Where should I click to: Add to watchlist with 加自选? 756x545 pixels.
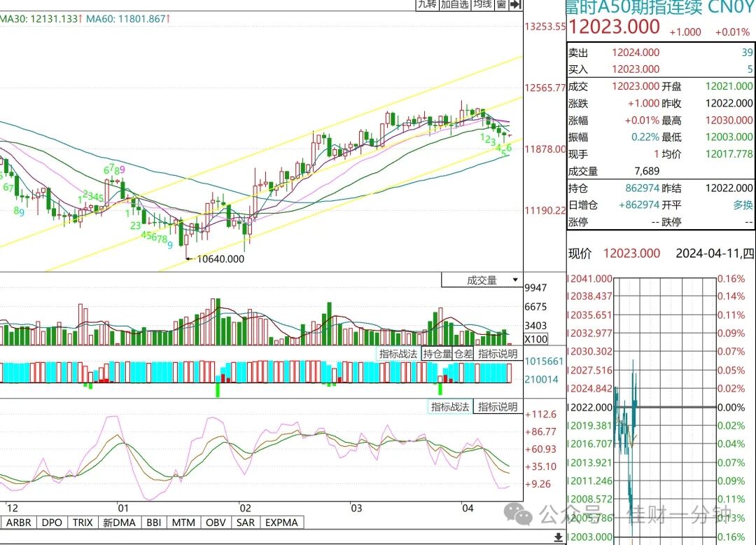[x=455, y=4]
